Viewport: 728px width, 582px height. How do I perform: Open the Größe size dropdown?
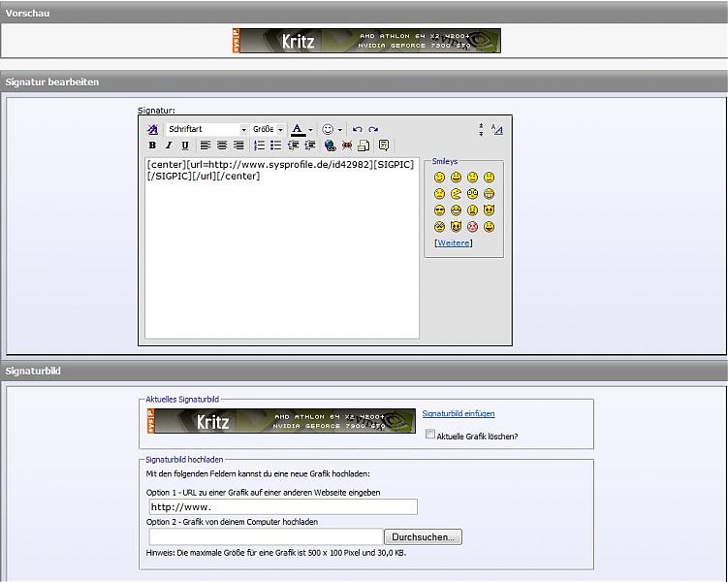[280, 129]
